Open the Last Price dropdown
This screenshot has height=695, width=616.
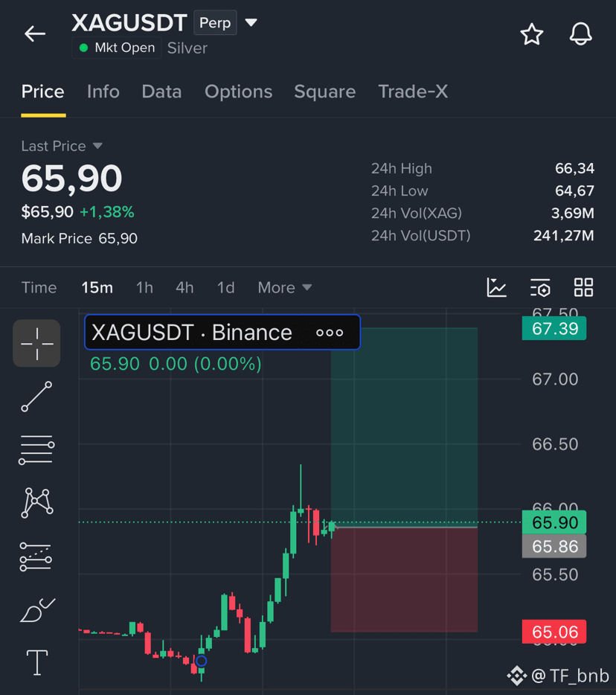click(62, 146)
